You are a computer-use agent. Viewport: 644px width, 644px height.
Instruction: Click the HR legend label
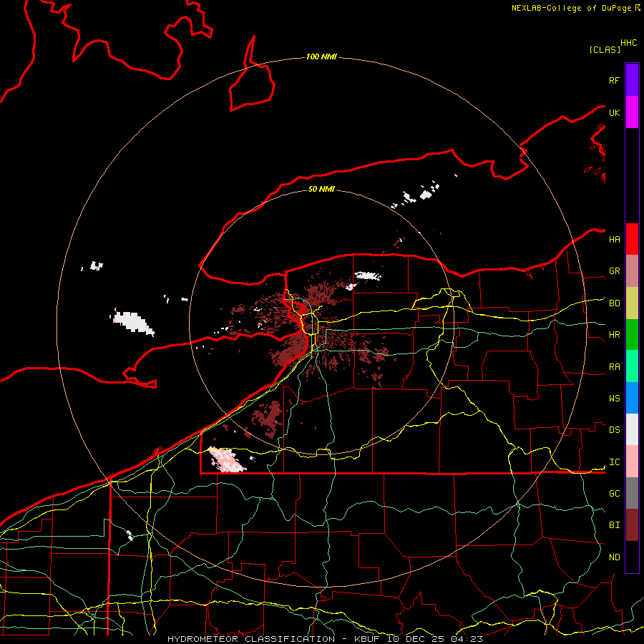click(614, 335)
